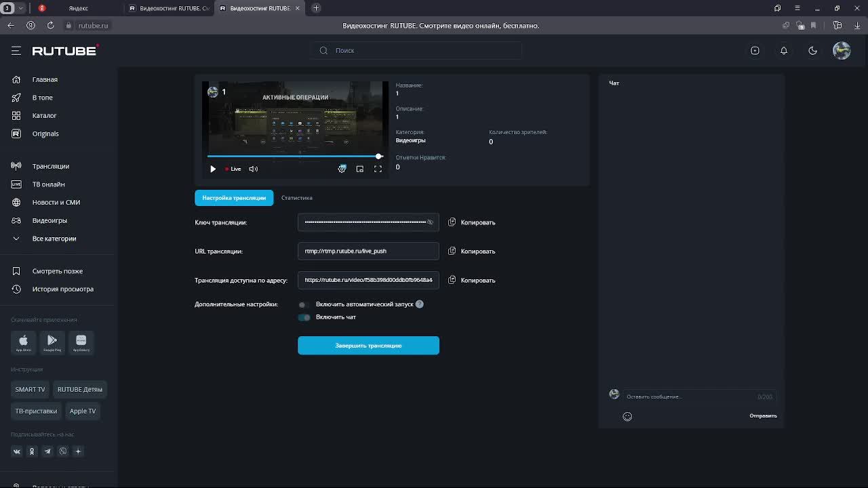Switch to dark theme moon icon
Viewport: 868px width, 488px height.
coord(812,51)
